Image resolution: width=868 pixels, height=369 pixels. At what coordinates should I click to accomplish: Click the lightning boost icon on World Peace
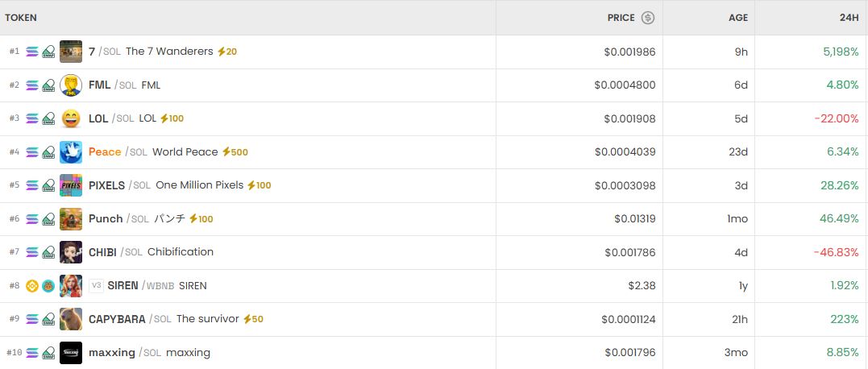coord(226,152)
